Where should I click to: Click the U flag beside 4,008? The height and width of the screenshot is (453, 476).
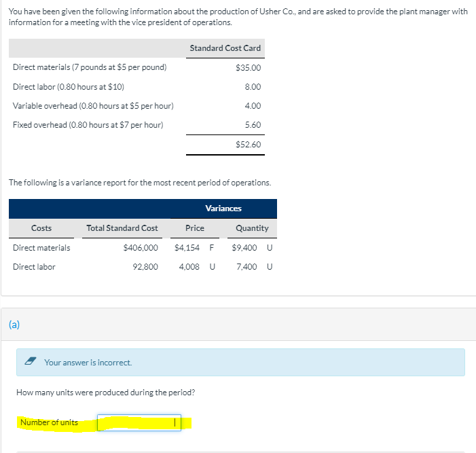(x=213, y=267)
